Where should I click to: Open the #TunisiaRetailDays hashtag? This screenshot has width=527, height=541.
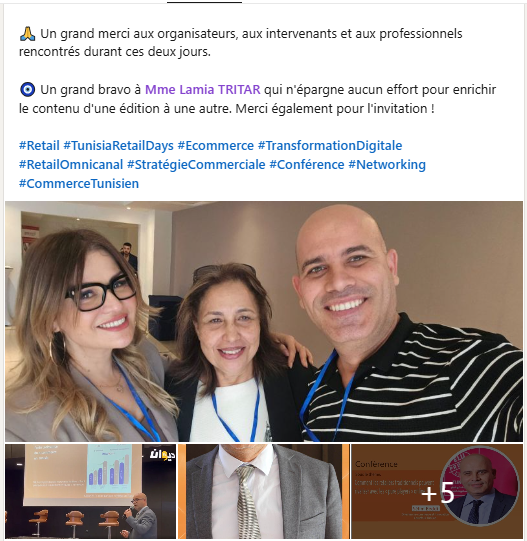[x=118, y=146]
